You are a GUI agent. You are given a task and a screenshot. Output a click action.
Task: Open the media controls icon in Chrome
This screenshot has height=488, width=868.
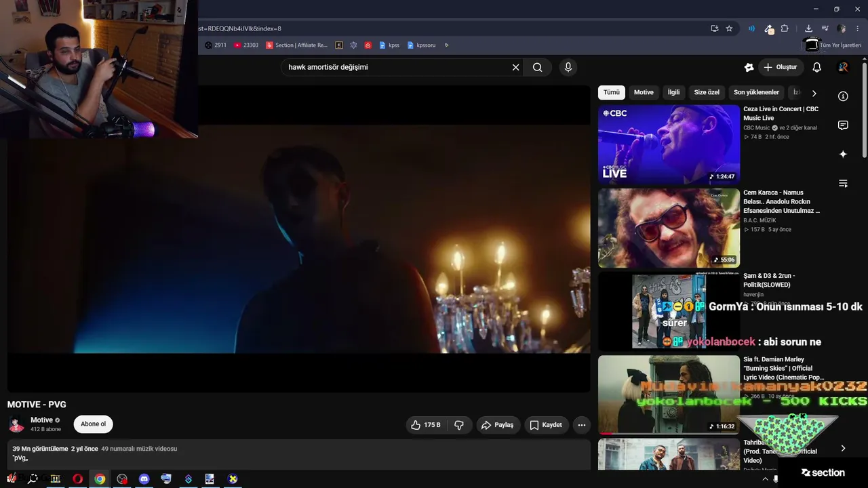pyautogui.click(x=825, y=28)
